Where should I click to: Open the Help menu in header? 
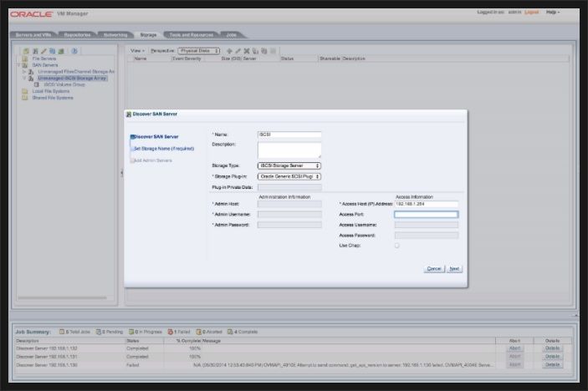tap(553, 12)
